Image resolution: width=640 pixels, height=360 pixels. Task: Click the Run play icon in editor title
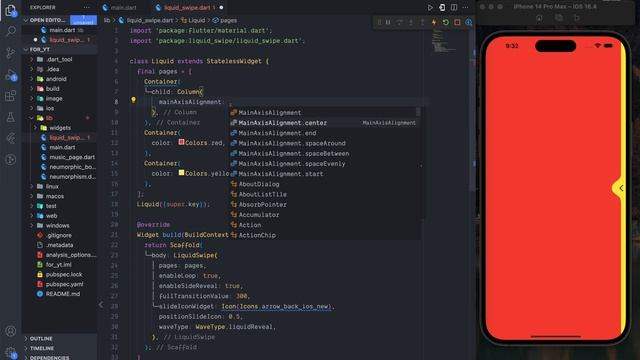430,7
